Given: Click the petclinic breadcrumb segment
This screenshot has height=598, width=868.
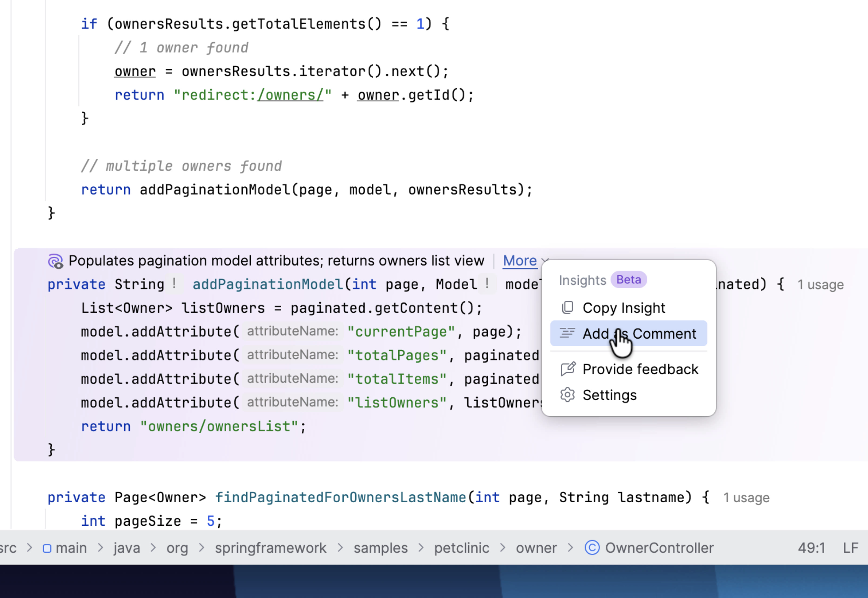Looking at the screenshot, I should (462, 548).
